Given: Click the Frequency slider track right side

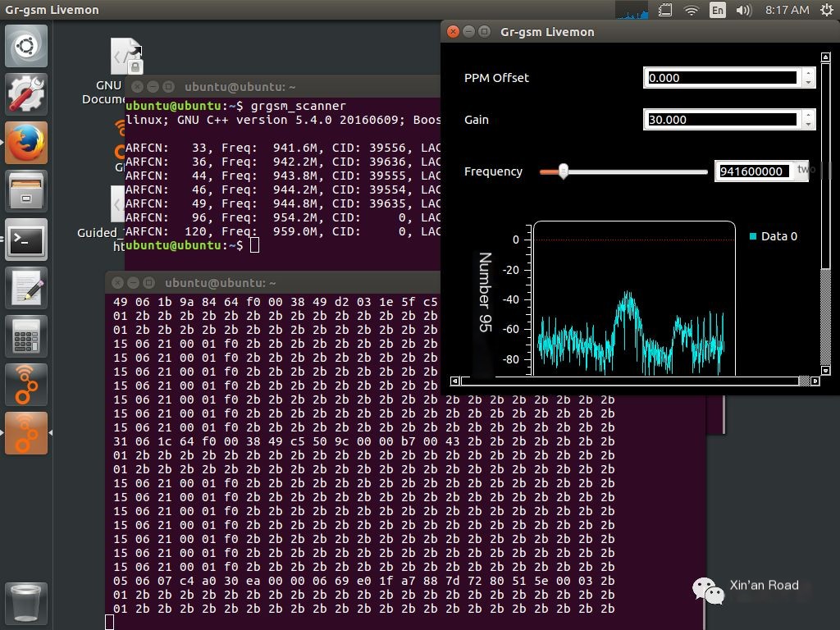Looking at the screenshot, I should (x=637, y=172).
